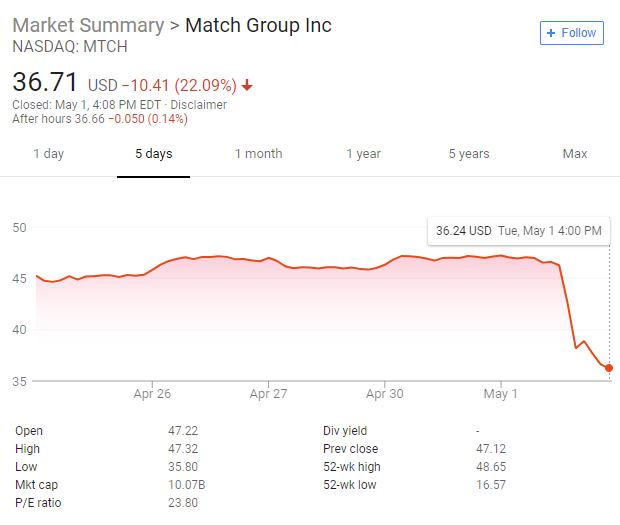The height and width of the screenshot is (525, 620).
Task: Click the May 1 axis label
Action: point(501,394)
